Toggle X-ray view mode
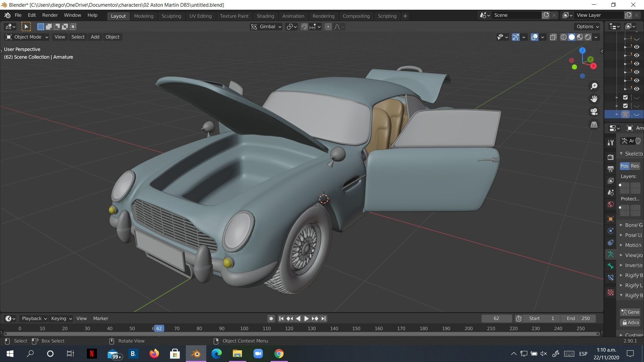Screen dimensions: 644x362 [553, 37]
